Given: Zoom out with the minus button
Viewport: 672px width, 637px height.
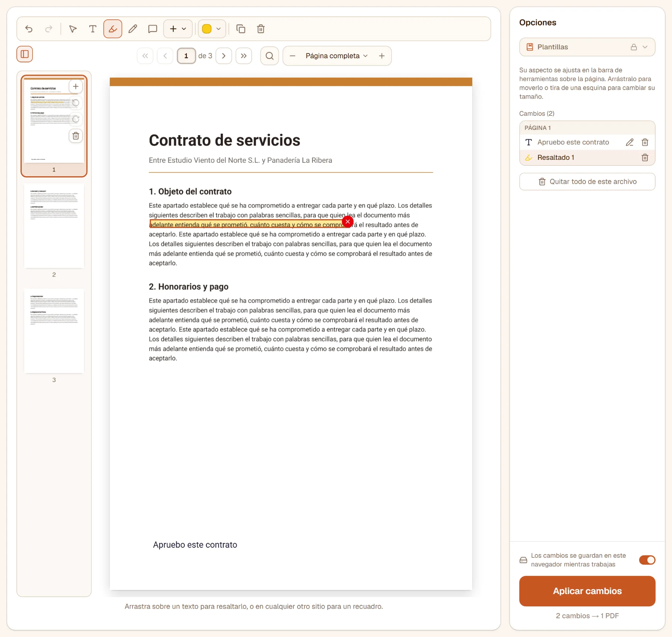Looking at the screenshot, I should pyautogui.click(x=293, y=56).
